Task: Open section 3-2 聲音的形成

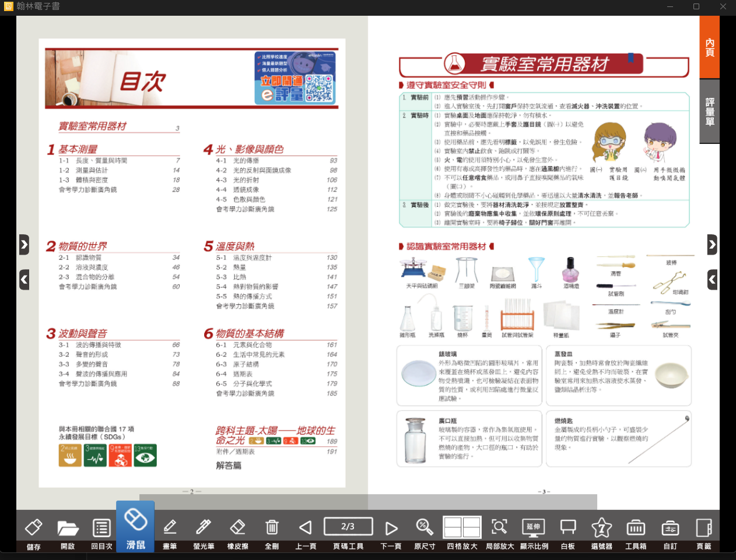Action: pos(119,354)
